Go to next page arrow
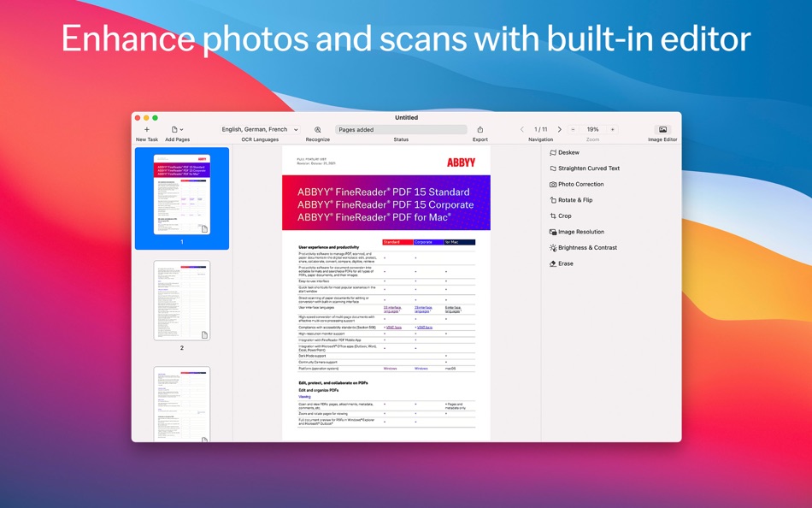 tap(559, 130)
